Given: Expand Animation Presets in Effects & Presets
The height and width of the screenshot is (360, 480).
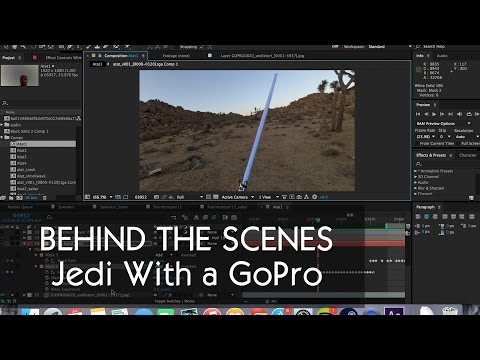Looking at the screenshot, I should [x=416, y=171].
